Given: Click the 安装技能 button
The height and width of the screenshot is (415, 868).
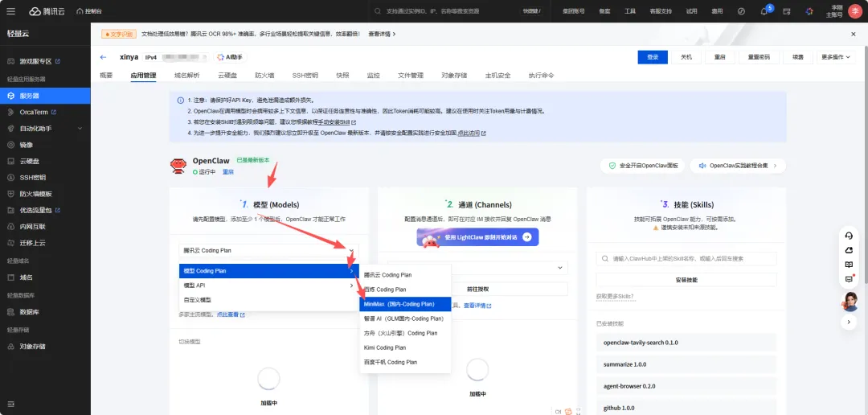Looking at the screenshot, I should (686, 280).
